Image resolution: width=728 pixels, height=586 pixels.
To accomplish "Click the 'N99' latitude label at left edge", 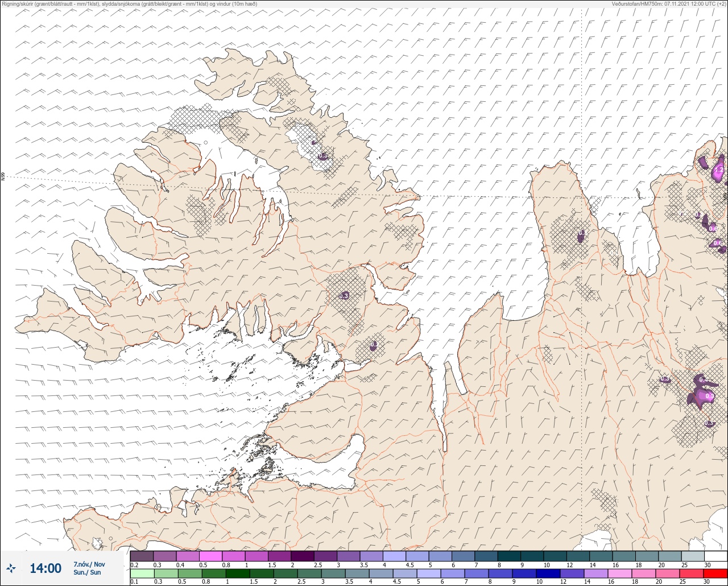I will coord(3,177).
